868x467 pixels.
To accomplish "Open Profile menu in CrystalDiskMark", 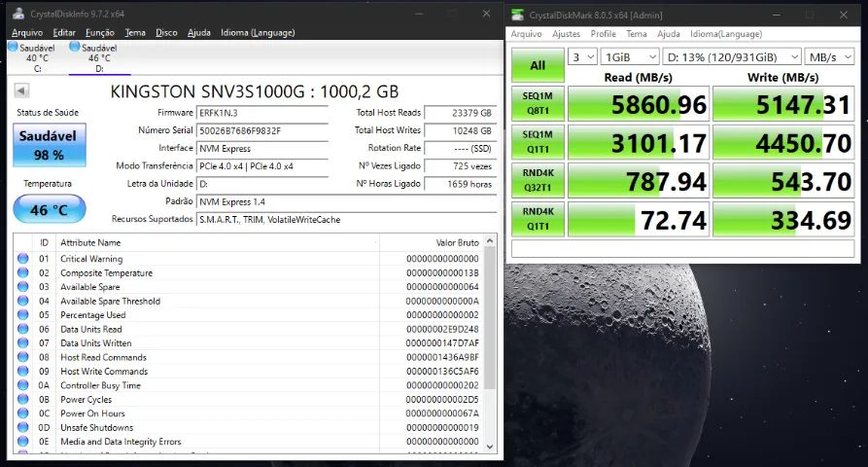I will [604, 34].
